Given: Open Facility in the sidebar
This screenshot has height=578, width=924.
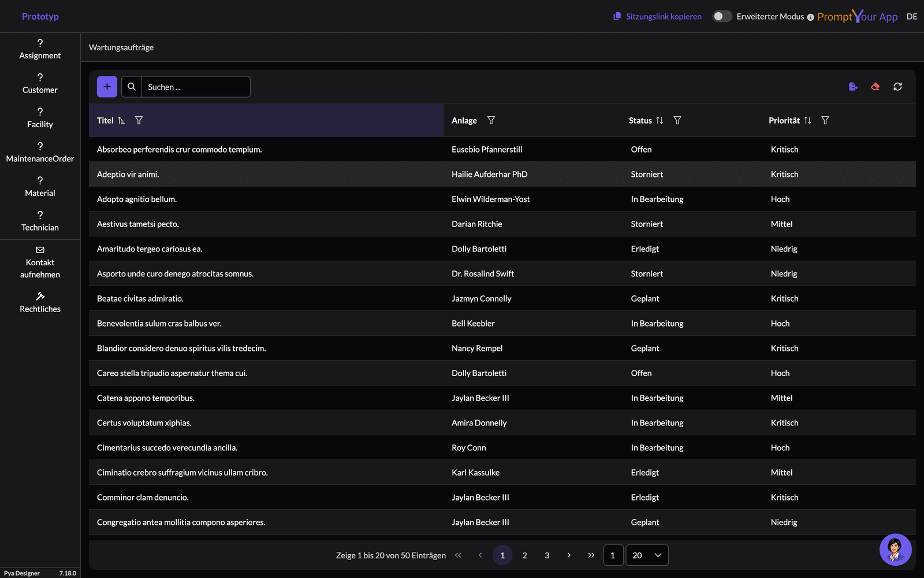Looking at the screenshot, I should [40, 118].
